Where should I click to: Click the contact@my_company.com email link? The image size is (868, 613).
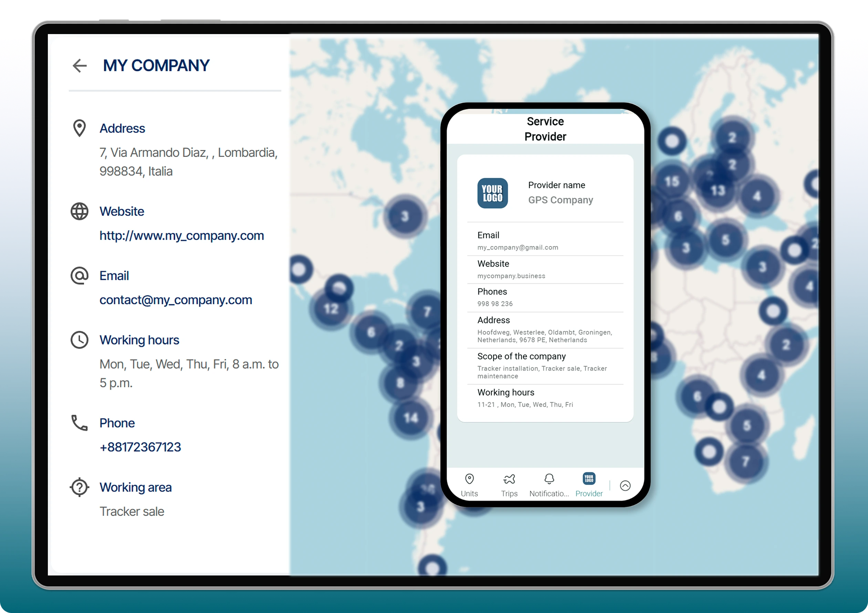[176, 300]
